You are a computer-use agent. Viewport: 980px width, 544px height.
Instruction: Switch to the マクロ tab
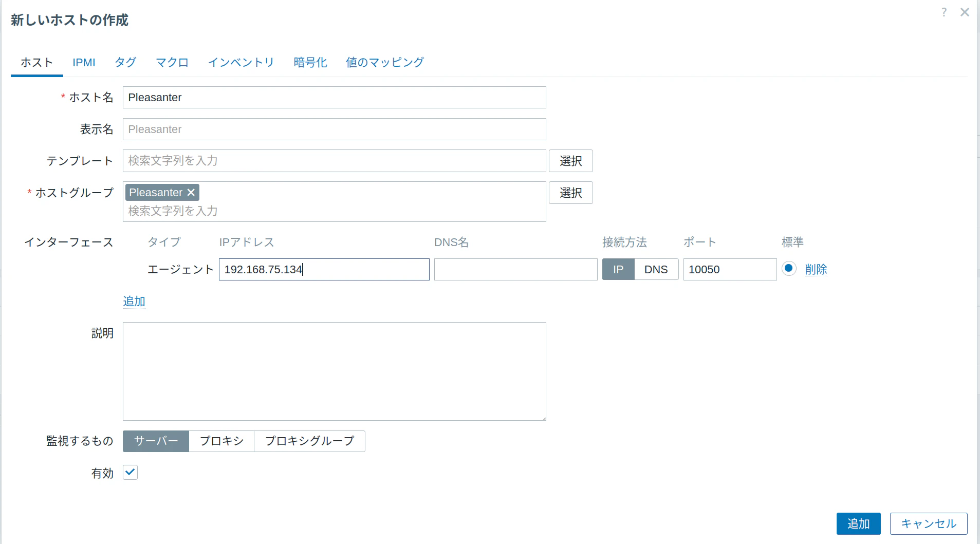tap(172, 63)
